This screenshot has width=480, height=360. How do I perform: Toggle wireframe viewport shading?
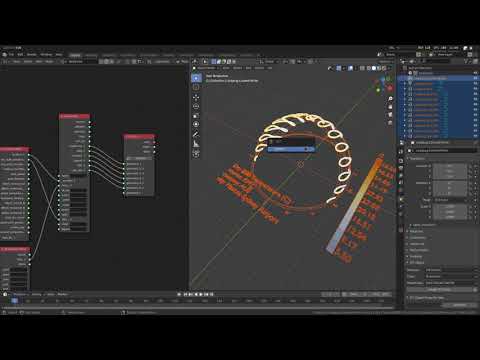369,68
